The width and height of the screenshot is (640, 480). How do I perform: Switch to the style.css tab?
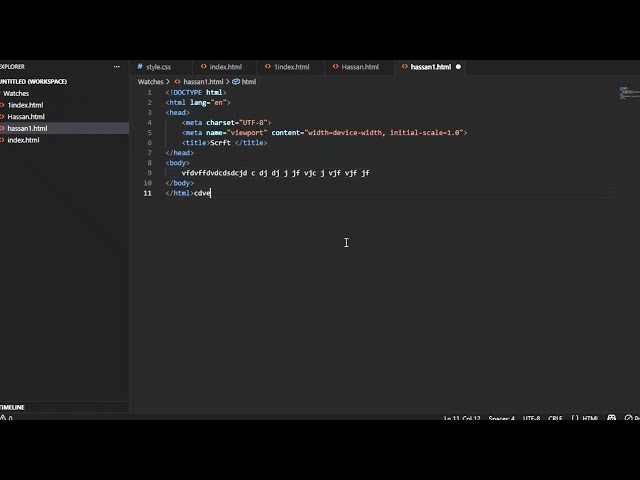click(158, 67)
